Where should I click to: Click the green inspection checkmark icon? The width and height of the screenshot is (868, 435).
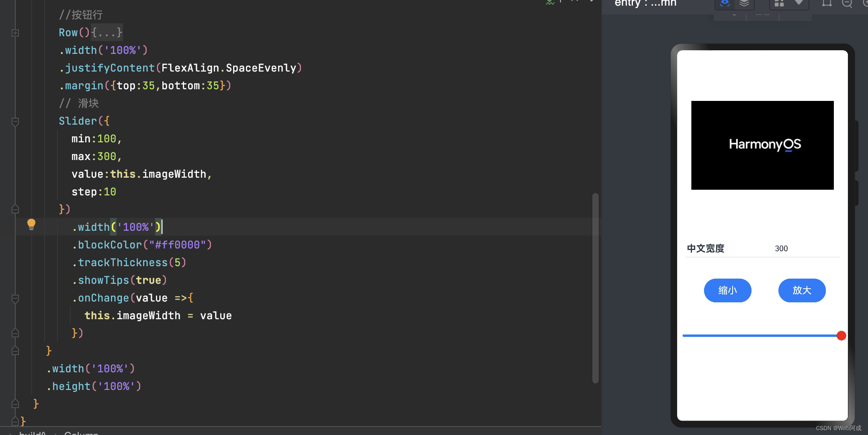point(550,2)
